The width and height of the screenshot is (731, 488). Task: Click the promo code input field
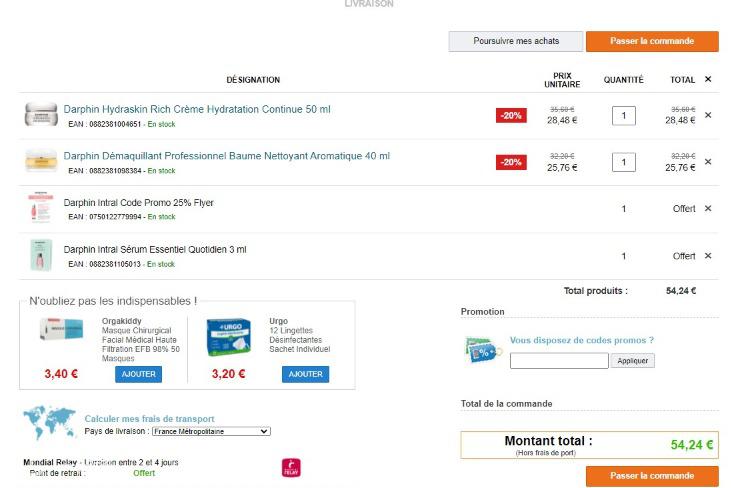(x=558, y=361)
